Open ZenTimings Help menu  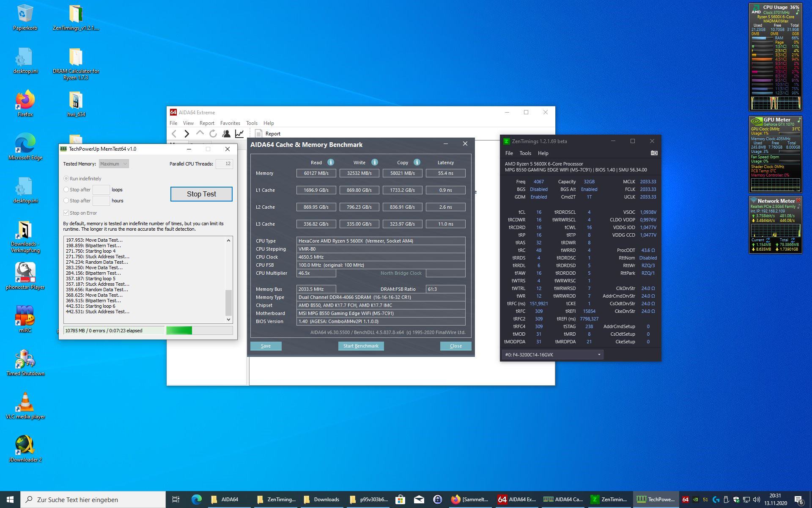[543, 153]
